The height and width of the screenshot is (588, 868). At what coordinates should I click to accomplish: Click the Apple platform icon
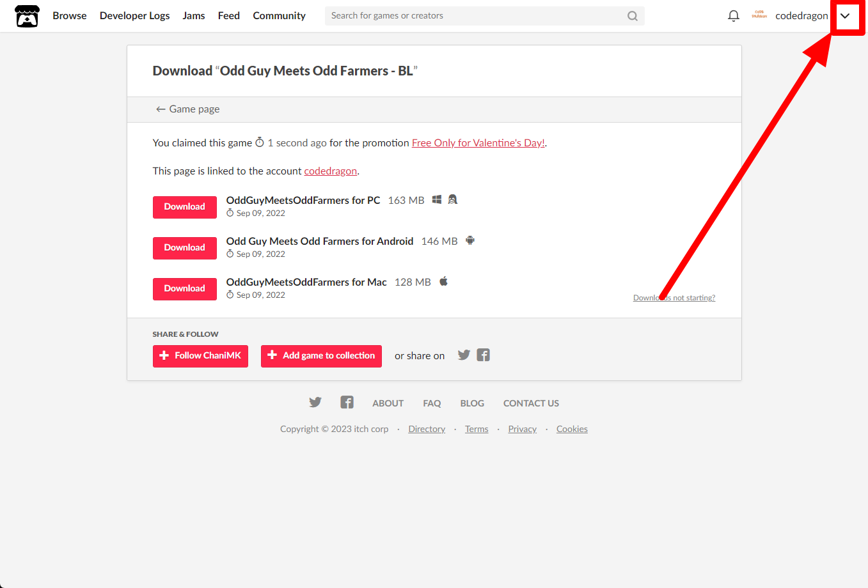coord(443,281)
